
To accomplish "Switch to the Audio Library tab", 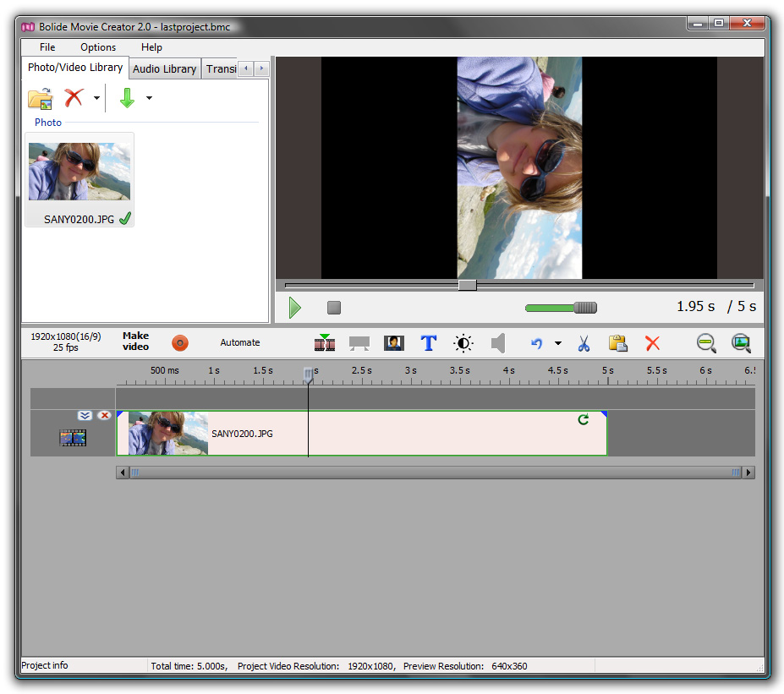I will (164, 68).
